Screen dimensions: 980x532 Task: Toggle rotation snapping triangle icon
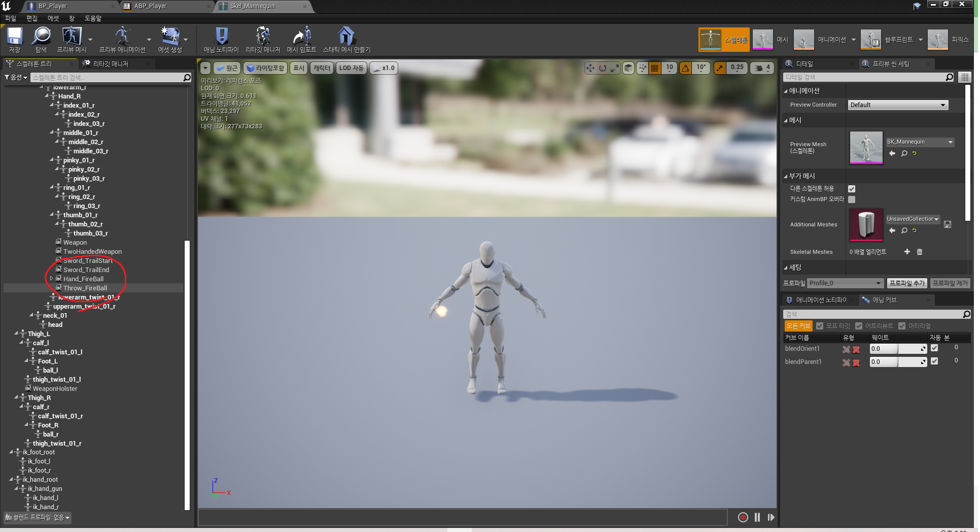pyautogui.click(x=686, y=68)
